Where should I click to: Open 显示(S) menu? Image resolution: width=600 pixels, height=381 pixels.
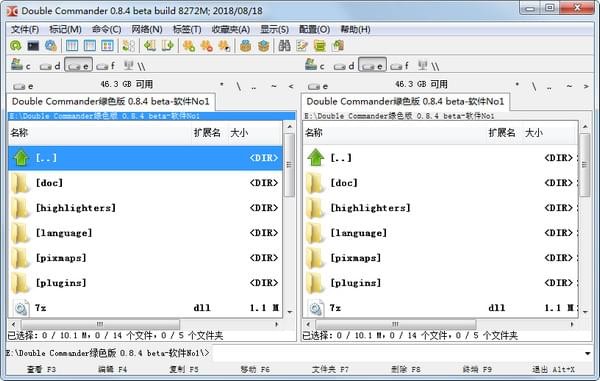[274, 29]
